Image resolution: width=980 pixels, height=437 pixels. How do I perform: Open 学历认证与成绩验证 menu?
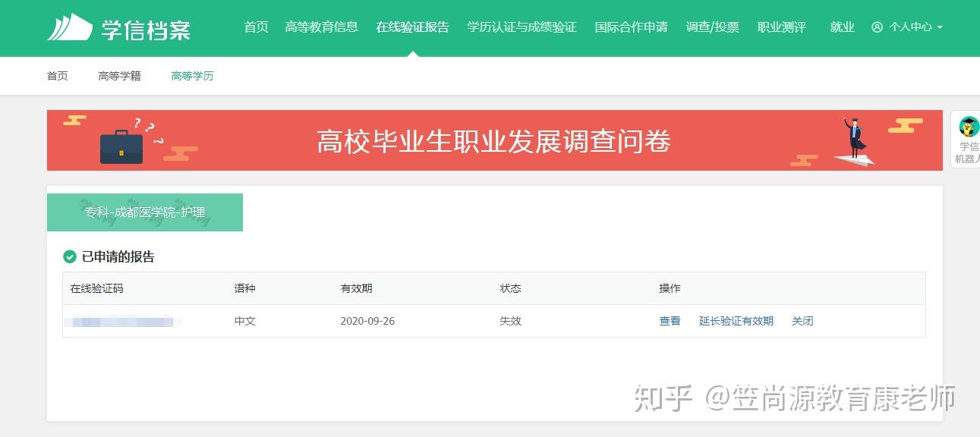click(522, 27)
